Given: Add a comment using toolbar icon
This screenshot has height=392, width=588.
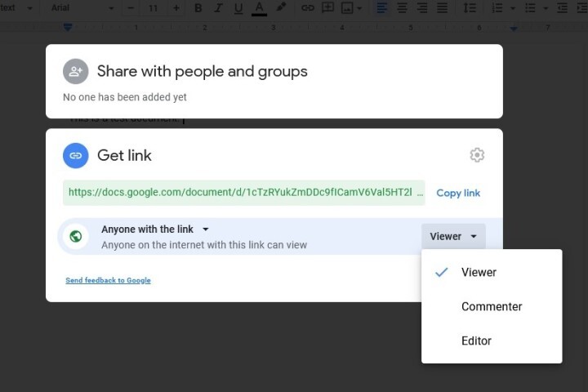Looking at the screenshot, I should pos(327,7).
